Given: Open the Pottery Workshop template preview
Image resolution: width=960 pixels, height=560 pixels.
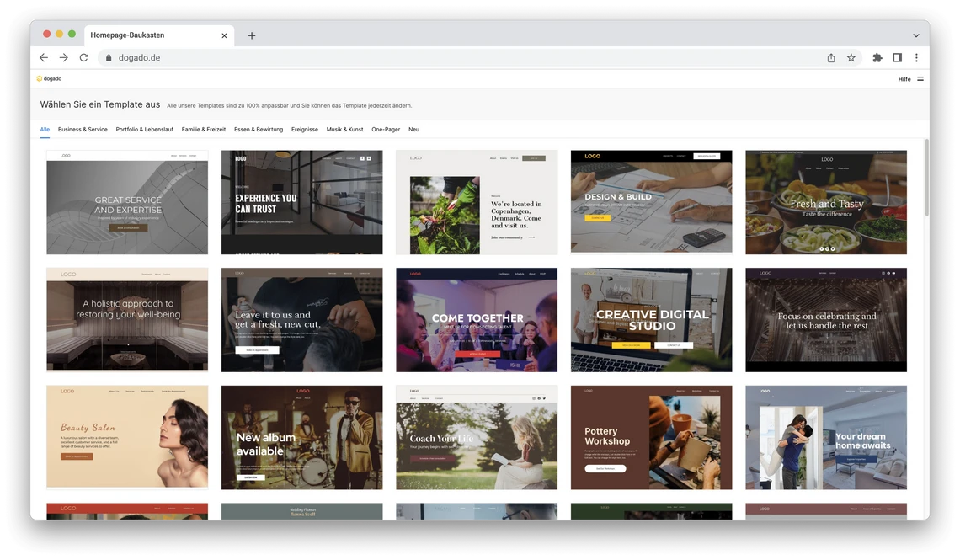Looking at the screenshot, I should [651, 436].
